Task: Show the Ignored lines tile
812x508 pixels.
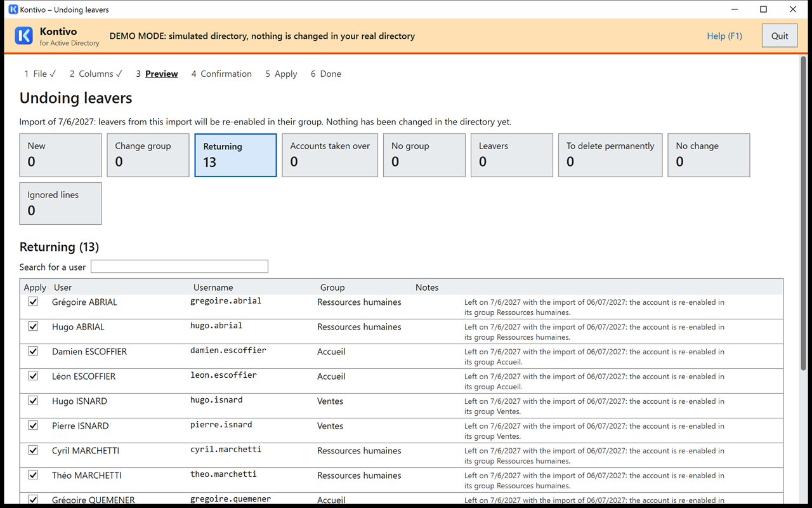Action: 60,203
